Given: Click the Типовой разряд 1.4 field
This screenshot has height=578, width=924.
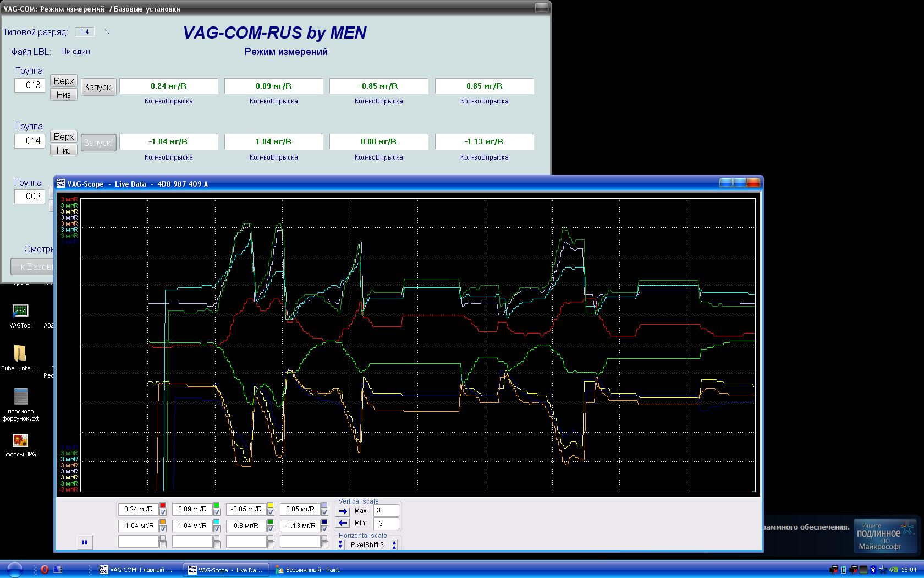Looking at the screenshot, I should [85, 32].
